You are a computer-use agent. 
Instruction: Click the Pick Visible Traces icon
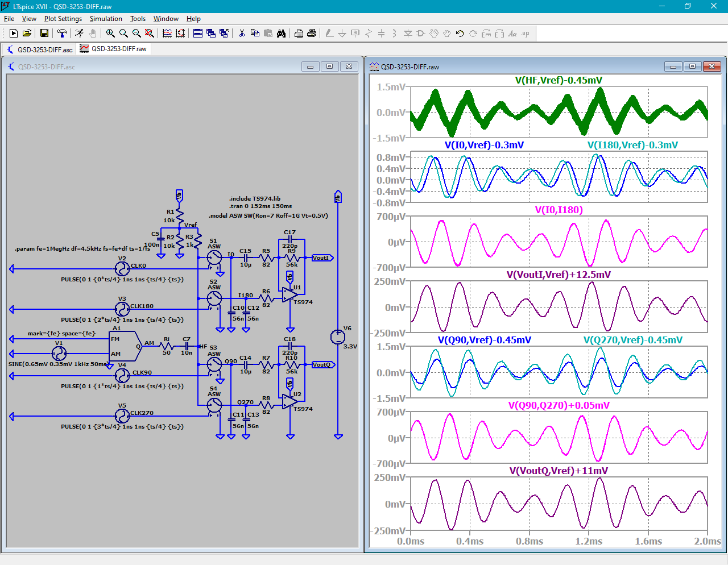point(167,34)
